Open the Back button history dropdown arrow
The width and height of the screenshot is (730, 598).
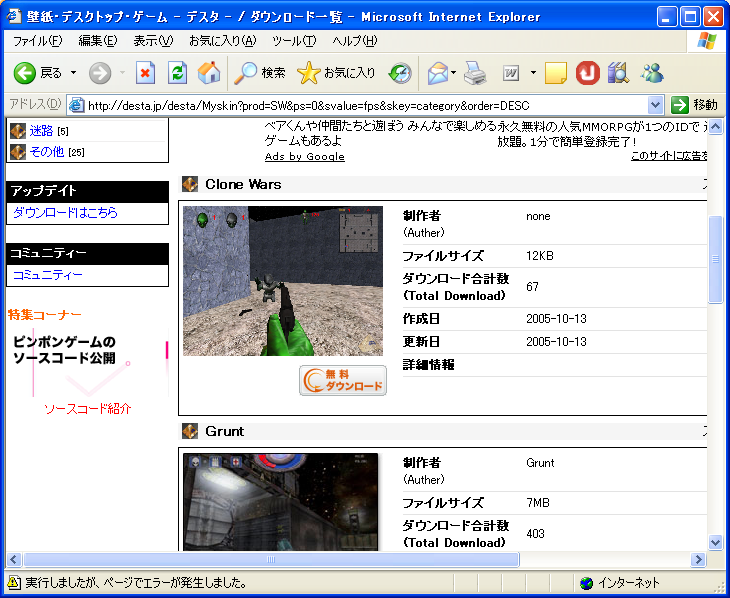click(73, 73)
